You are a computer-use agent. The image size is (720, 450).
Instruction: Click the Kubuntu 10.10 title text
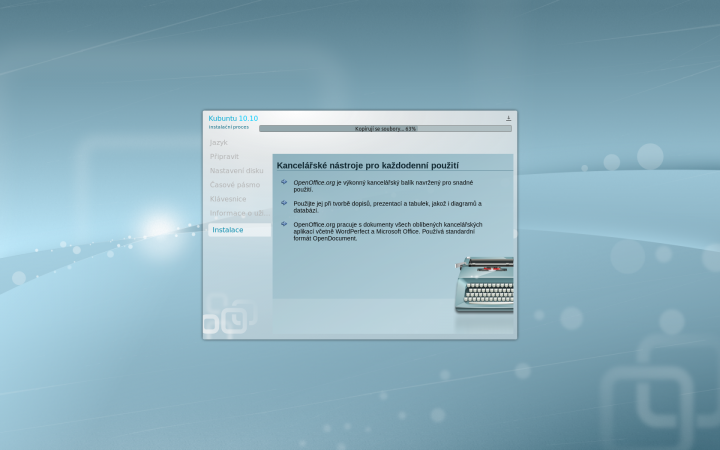(x=233, y=118)
